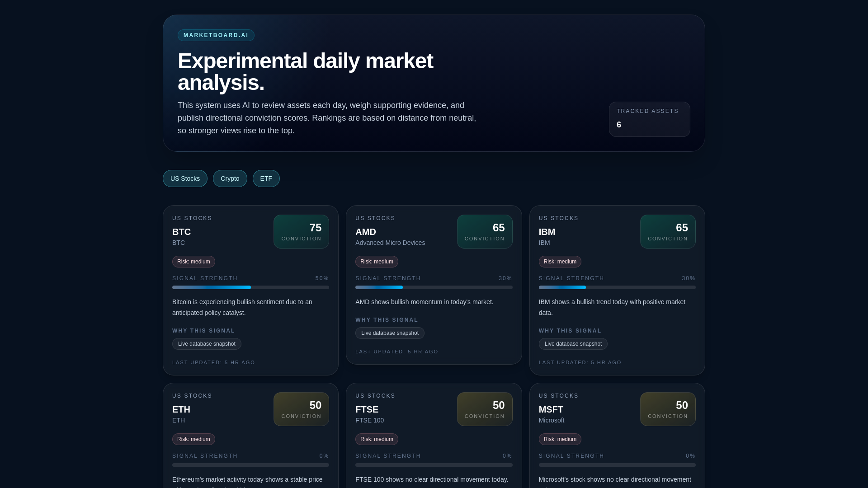Image resolution: width=868 pixels, height=488 pixels.
Task: Click BTC card's Live database snapshot tag
Action: 207,344
